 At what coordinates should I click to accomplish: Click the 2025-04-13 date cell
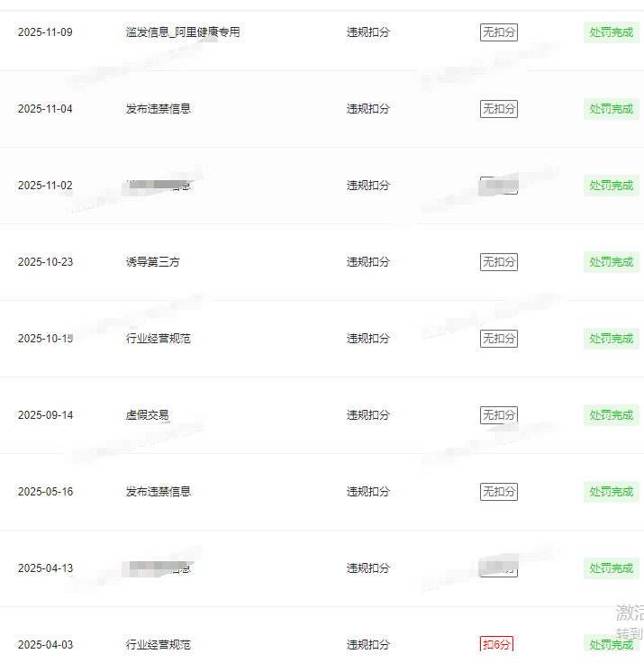(45, 568)
